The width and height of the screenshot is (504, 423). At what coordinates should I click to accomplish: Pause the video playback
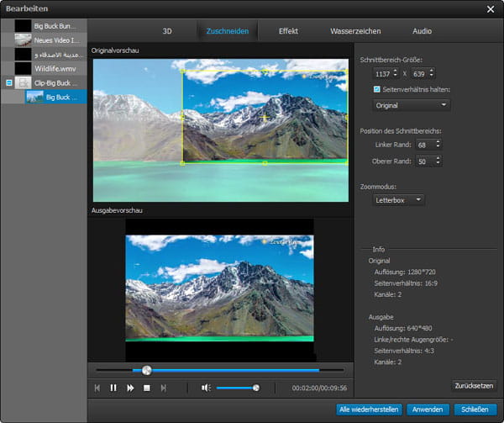pyautogui.click(x=113, y=388)
